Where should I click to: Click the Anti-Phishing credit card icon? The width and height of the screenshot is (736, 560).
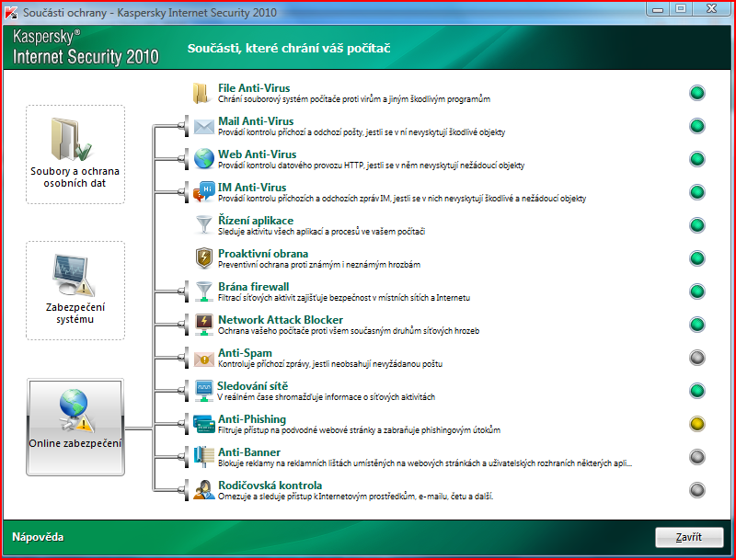click(x=203, y=424)
